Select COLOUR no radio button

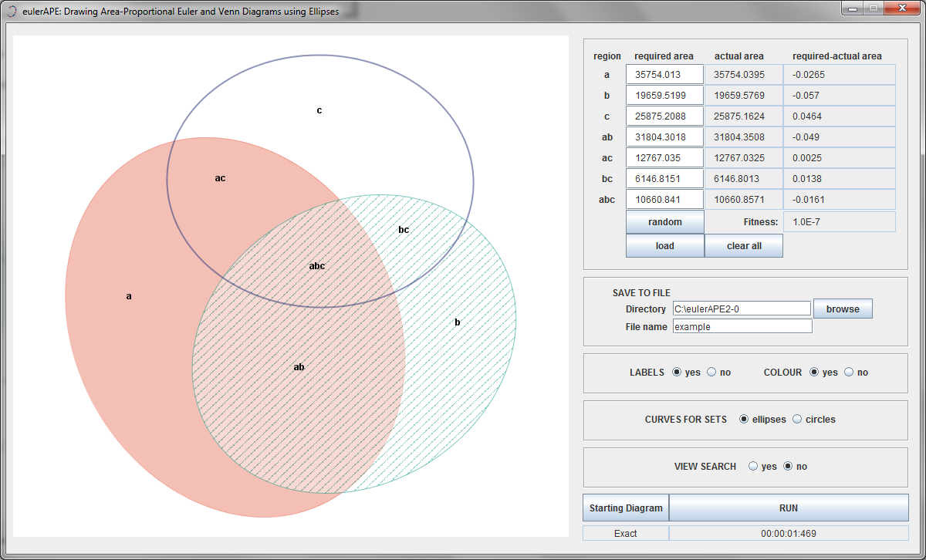click(849, 373)
